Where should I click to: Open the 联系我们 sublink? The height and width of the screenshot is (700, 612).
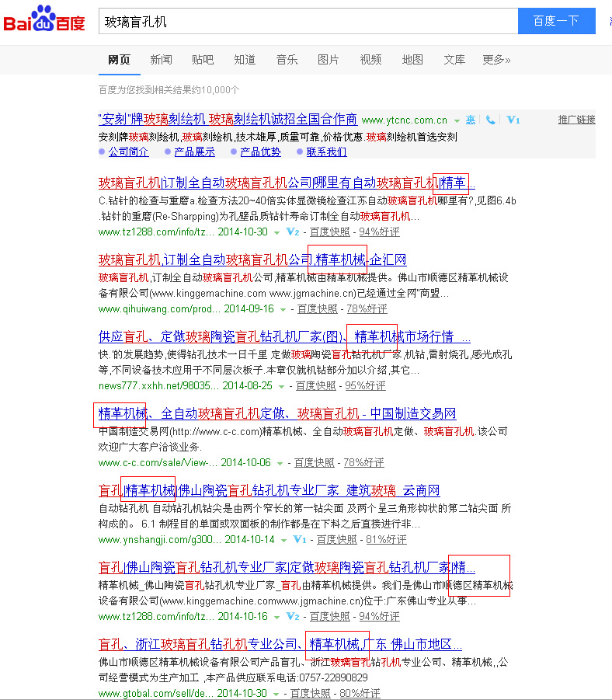click(x=326, y=151)
